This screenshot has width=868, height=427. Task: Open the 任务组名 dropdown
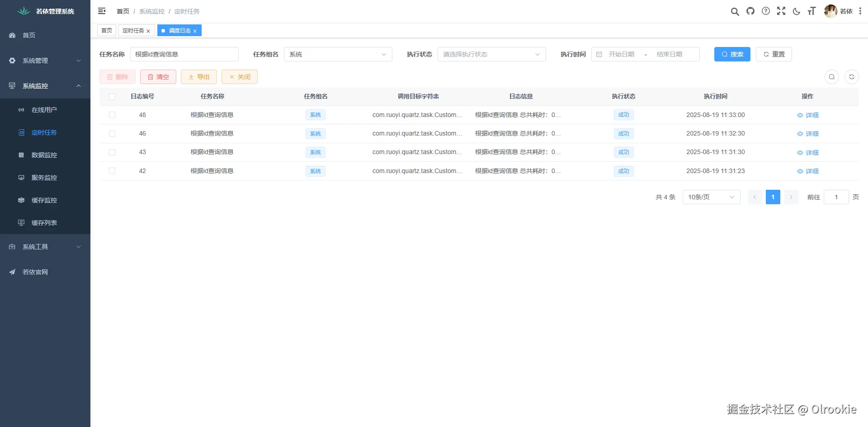[338, 54]
